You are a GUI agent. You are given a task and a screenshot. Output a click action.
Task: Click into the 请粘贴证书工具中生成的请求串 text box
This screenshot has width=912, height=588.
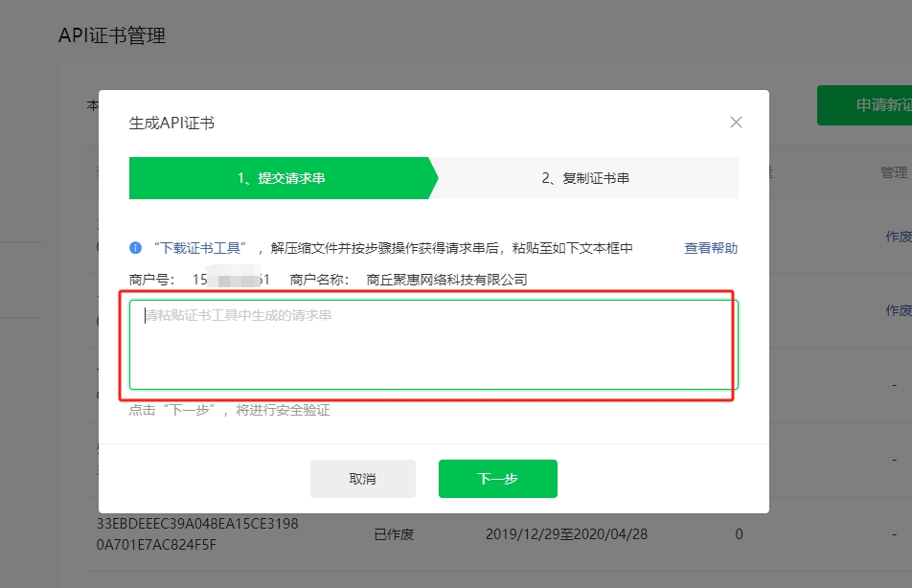coord(433,345)
